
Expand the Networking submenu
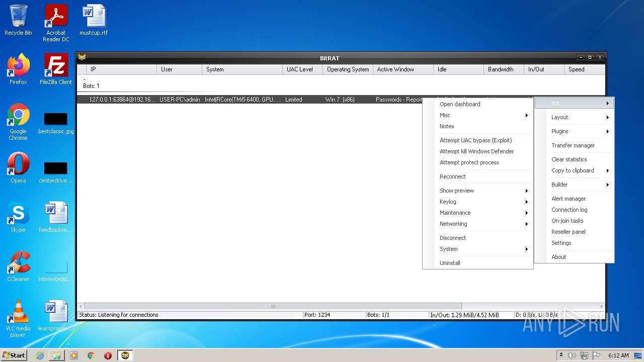(478, 224)
